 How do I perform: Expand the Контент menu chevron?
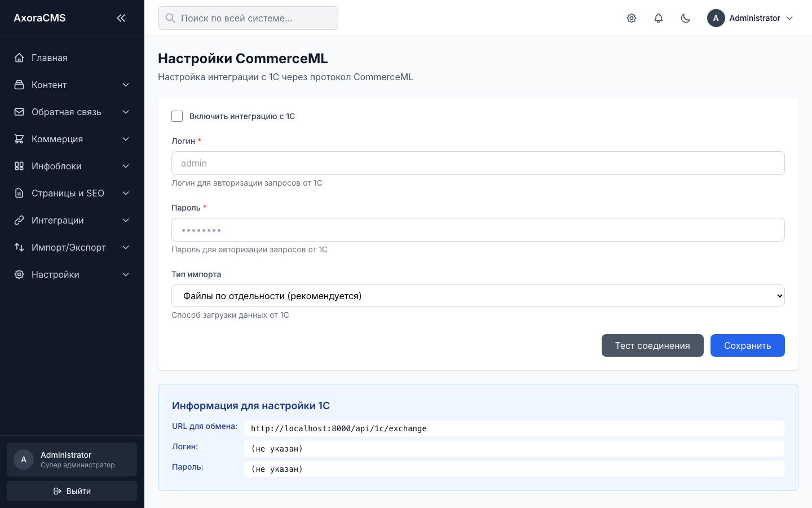pyautogui.click(x=126, y=85)
